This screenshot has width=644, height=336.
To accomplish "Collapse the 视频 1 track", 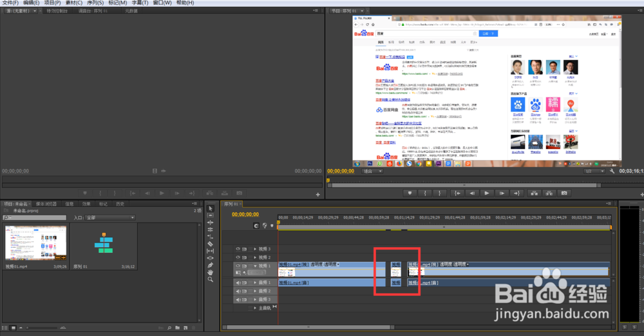I will point(255,266).
